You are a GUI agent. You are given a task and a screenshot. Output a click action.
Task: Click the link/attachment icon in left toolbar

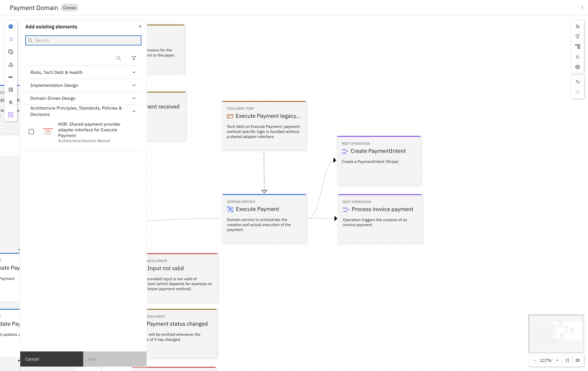(x=11, y=102)
